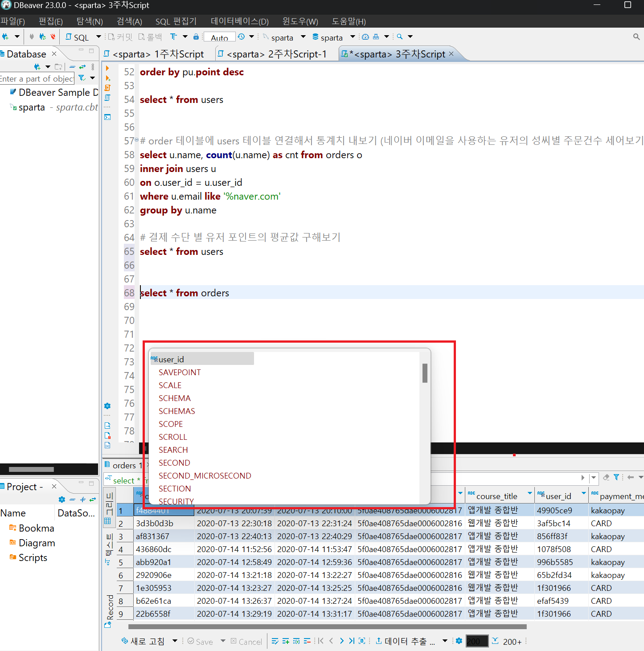Click the editor settings gear icon

107,406
